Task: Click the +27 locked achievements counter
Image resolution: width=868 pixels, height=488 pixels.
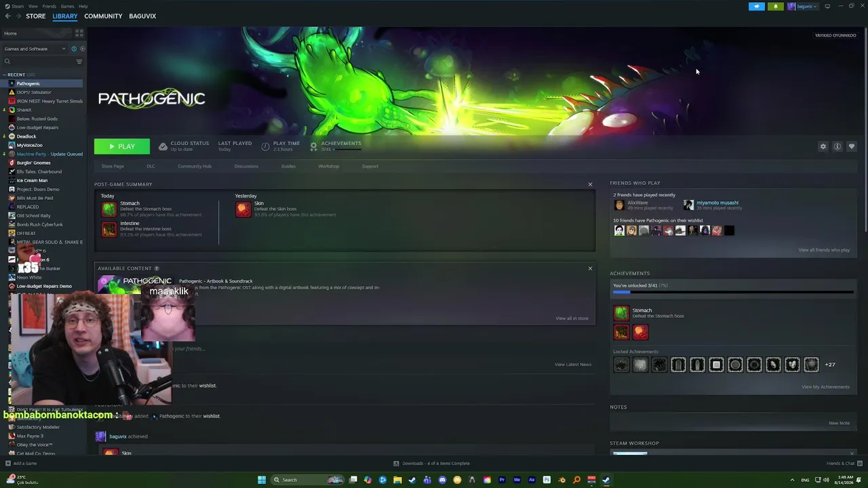Action: (830, 365)
